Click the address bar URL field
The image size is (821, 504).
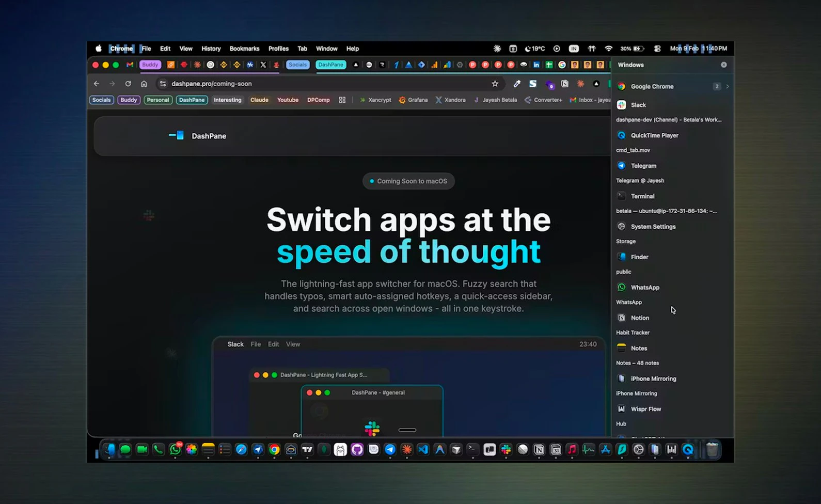point(330,84)
